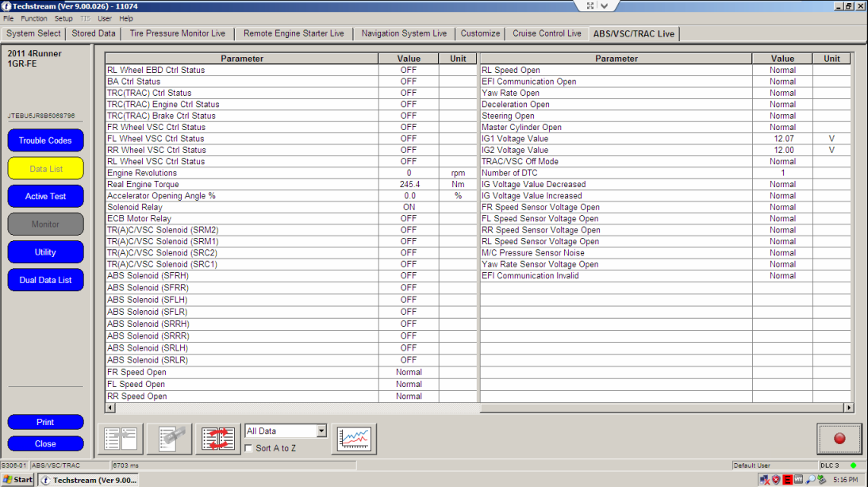Click the red E tray icon
Image resolution: width=868 pixels, height=487 pixels.
click(787, 480)
